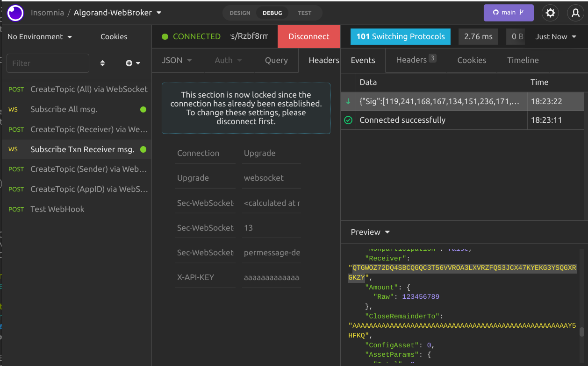Switch to TEST mode
The height and width of the screenshot is (366, 588).
pyautogui.click(x=305, y=13)
